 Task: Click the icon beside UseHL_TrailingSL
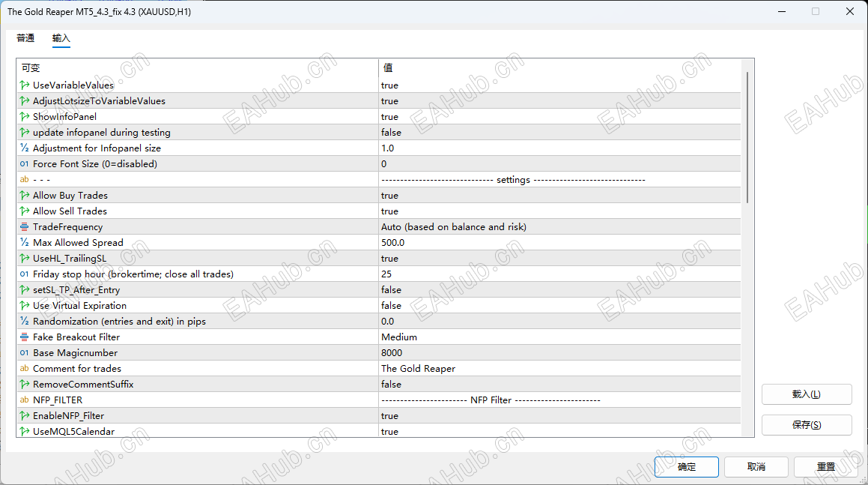pyautogui.click(x=25, y=259)
